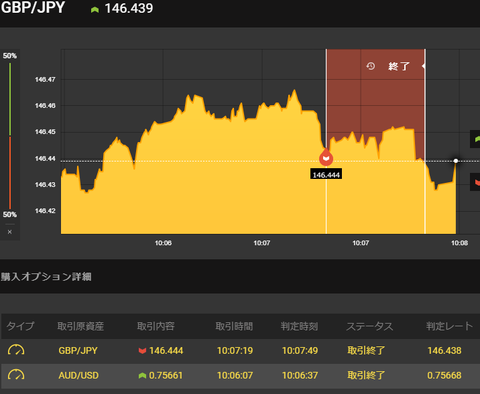Click the 購入オプション詳細 section header
The height and width of the screenshot is (394, 480).
click(x=46, y=277)
